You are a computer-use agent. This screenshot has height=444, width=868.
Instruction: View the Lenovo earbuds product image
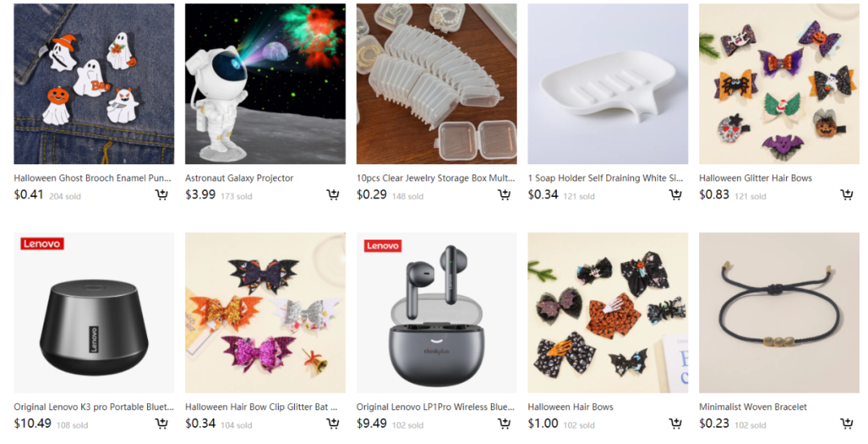[436, 313]
